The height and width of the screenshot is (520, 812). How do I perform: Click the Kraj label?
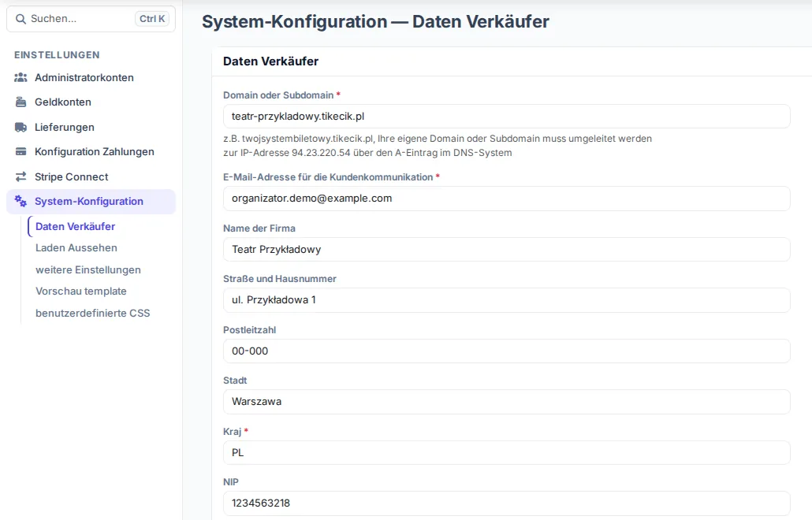232,432
